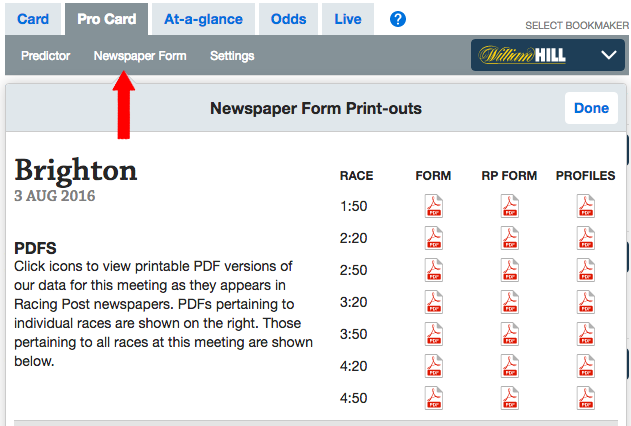Click the RACE column header

[x=357, y=175]
